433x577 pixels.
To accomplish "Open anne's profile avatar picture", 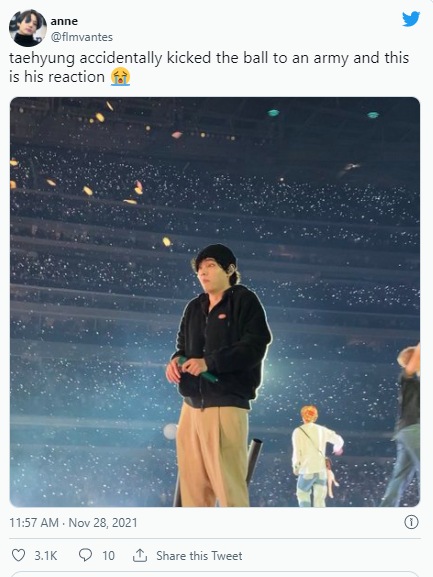I will pyautogui.click(x=28, y=28).
